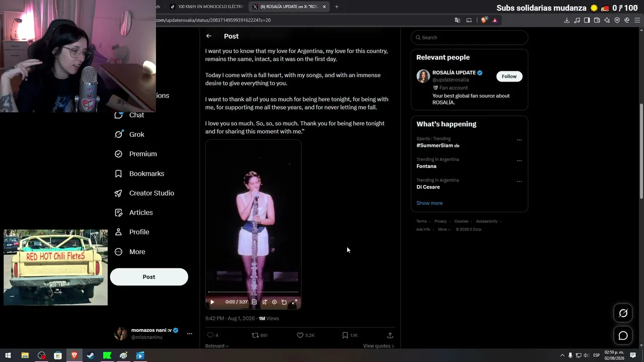
Task: Bookmark the post with 1.1K bookmarks
Action: point(350,335)
